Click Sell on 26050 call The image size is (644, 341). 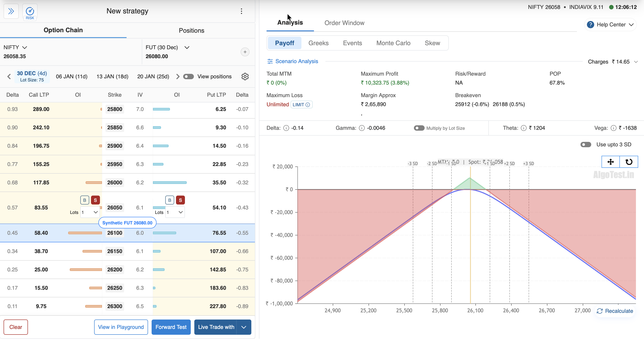(95, 200)
